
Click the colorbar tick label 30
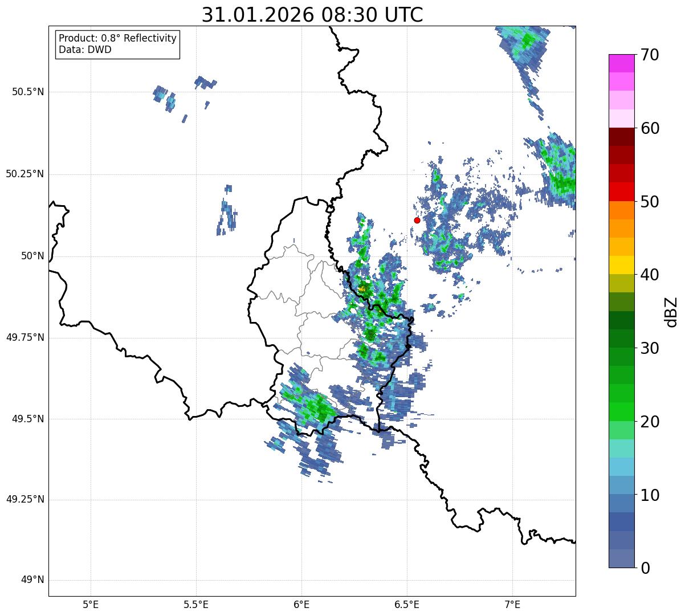(650, 348)
